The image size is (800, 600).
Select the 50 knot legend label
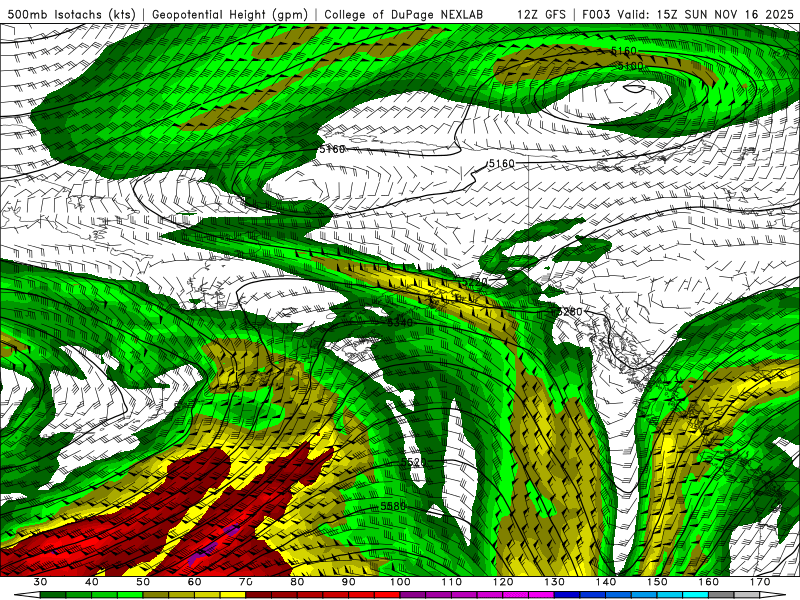143,582
